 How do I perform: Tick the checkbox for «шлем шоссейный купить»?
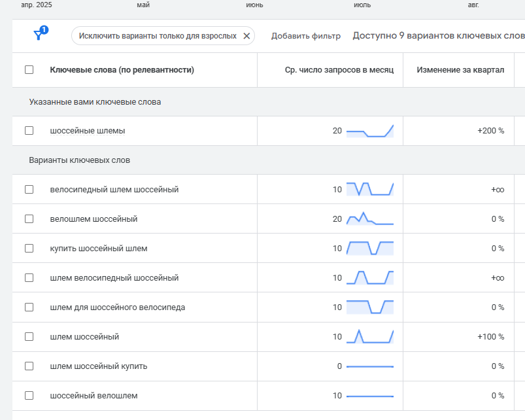point(29,366)
